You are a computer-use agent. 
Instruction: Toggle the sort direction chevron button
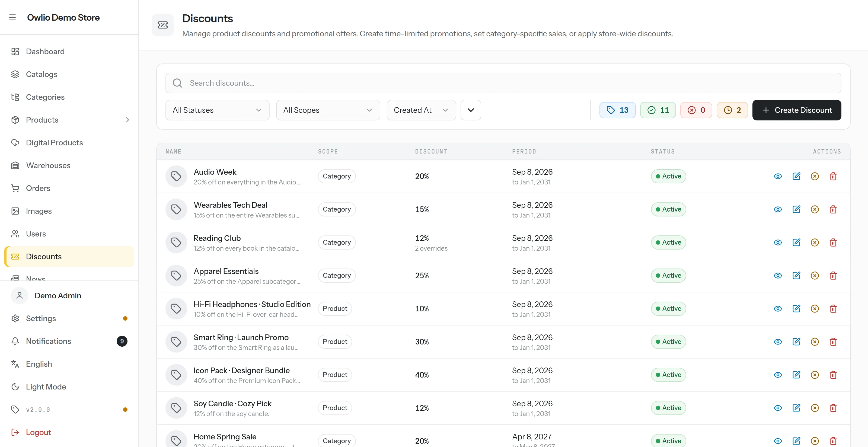tap(471, 110)
